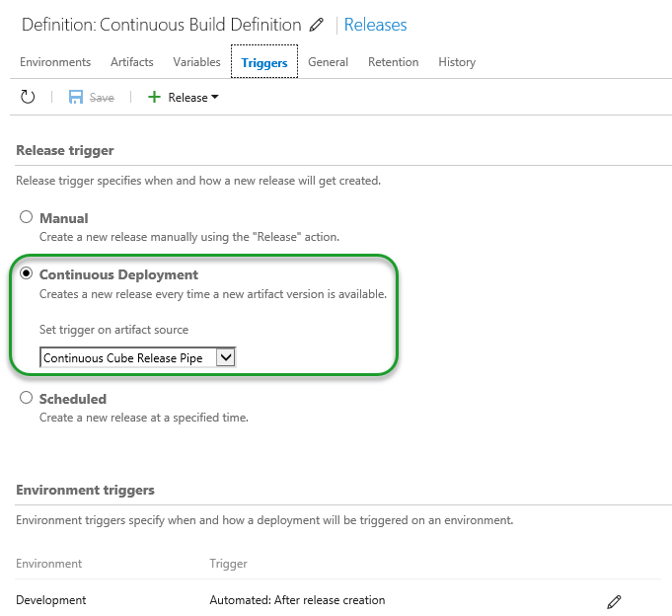Viewport: 672px width, 616px height.
Task: Select the Manual release trigger option
Action: (27, 217)
